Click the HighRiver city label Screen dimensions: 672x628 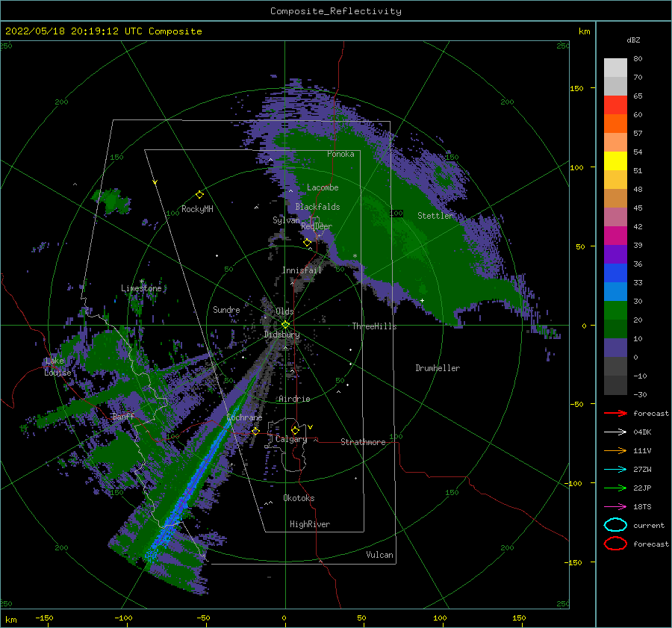pyautogui.click(x=310, y=524)
